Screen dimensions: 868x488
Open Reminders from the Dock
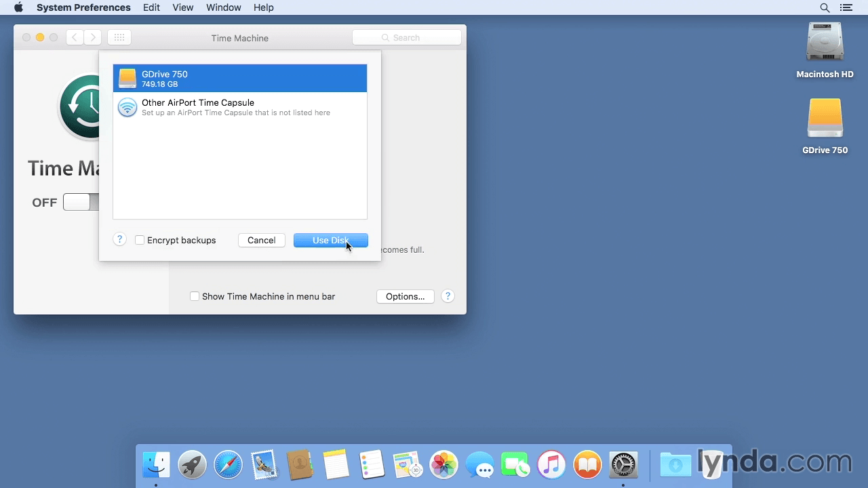click(x=372, y=465)
